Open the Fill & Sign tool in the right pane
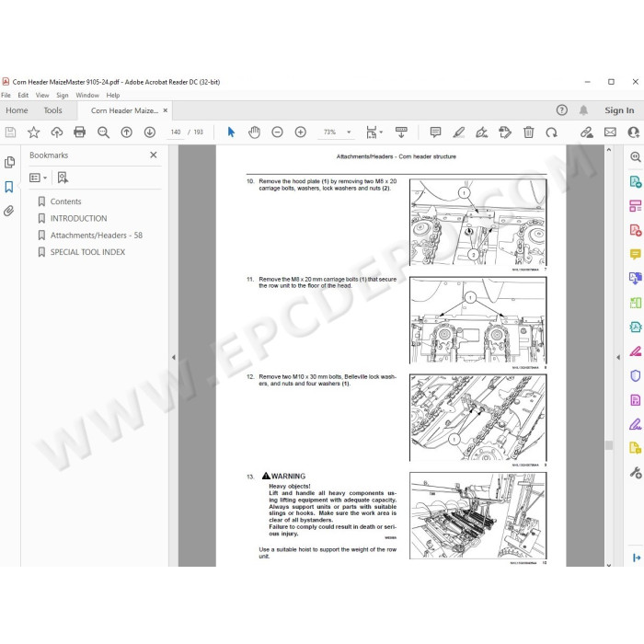The height and width of the screenshot is (644, 644). 635,424
